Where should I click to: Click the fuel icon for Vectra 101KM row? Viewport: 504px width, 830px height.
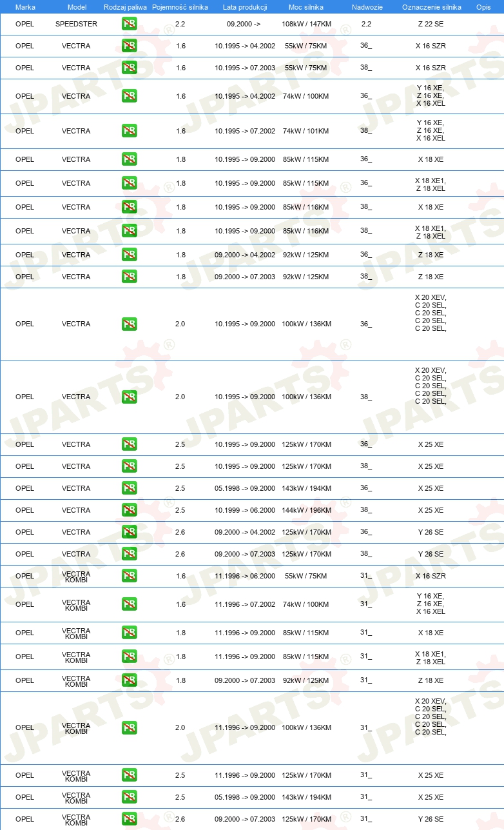coord(129,131)
